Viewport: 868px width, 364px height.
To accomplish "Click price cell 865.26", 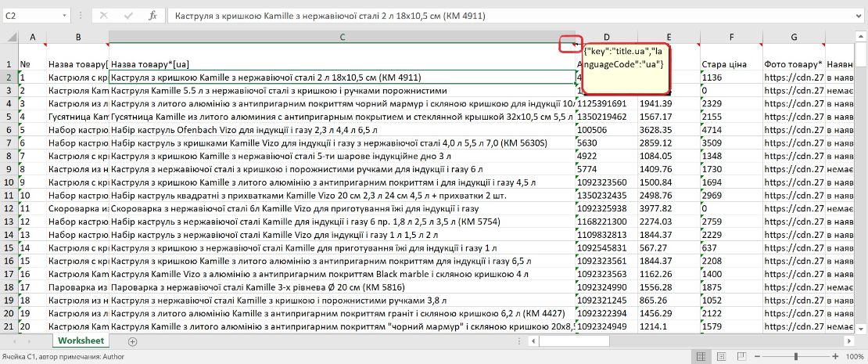I will tap(669, 301).
